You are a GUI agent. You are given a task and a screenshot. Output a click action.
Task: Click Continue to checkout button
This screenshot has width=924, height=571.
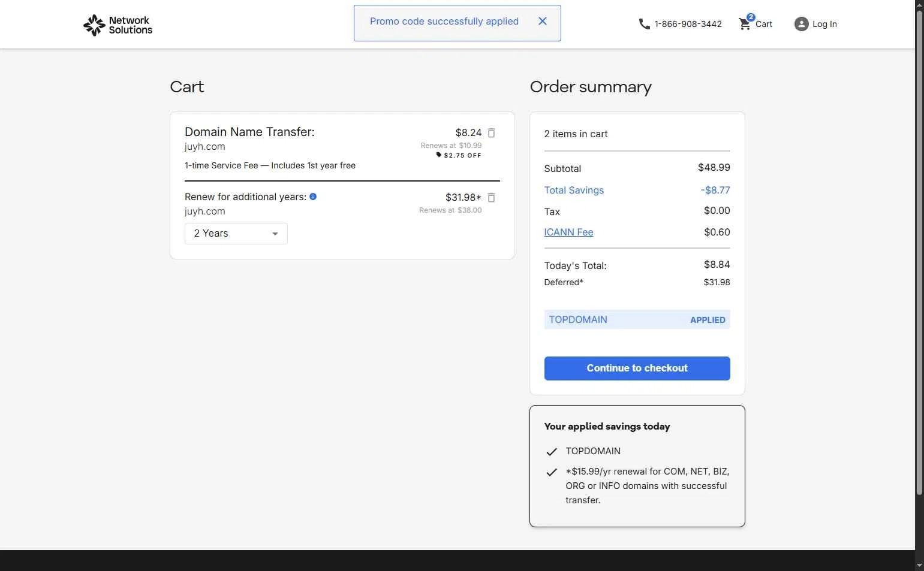[637, 368]
